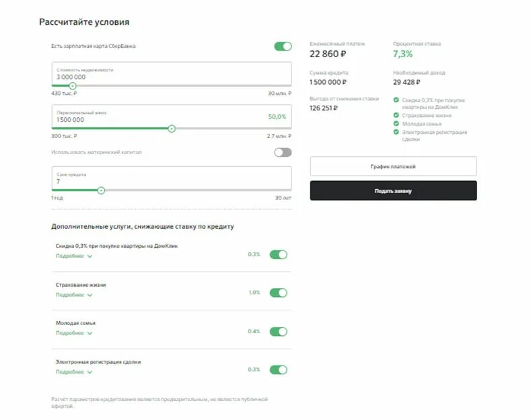Click the Стоимость недвижимости input field
This screenshot has width=531, height=420.
coord(172,73)
